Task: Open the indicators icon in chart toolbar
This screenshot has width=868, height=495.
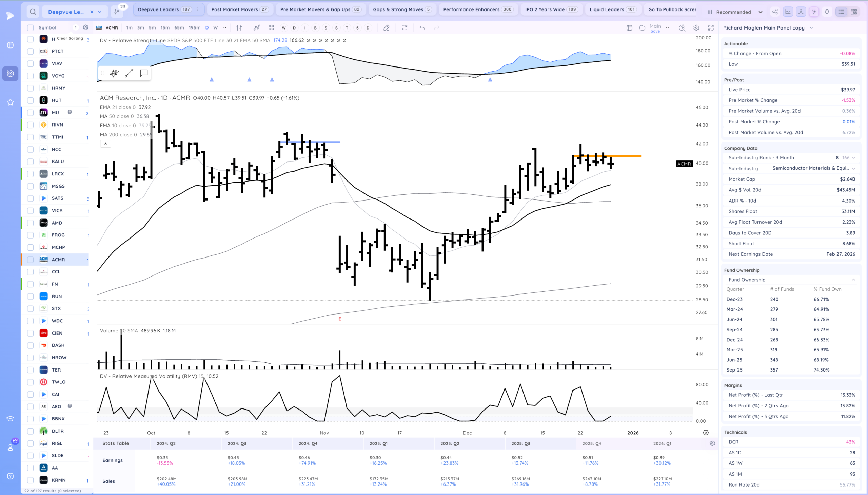Action: [x=257, y=28]
